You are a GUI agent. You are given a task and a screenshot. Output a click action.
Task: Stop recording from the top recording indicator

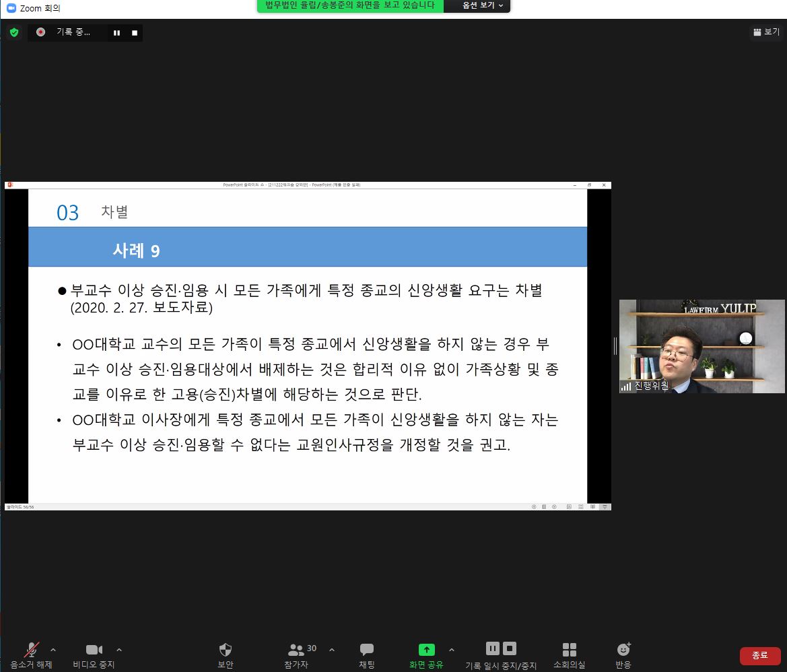coord(135,33)
